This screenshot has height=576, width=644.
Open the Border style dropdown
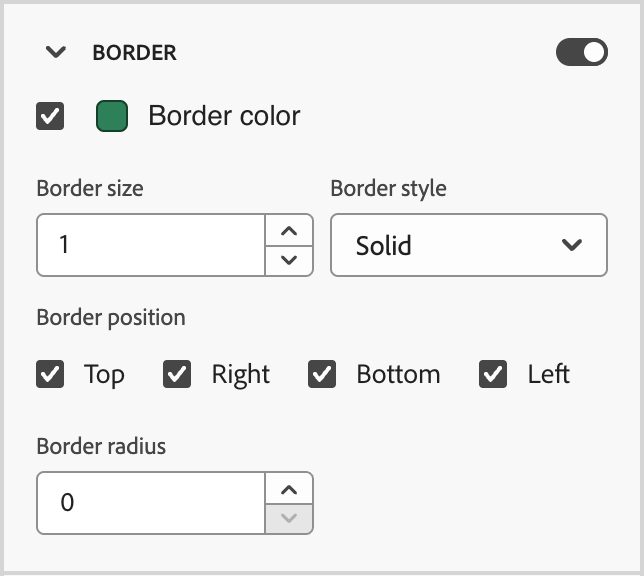[x=468, y=245]
